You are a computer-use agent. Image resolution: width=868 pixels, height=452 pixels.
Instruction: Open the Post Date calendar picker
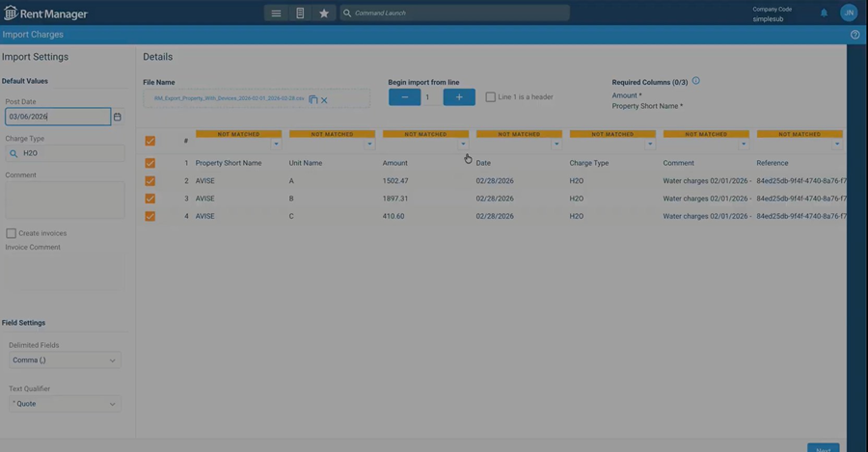point(118,117)
